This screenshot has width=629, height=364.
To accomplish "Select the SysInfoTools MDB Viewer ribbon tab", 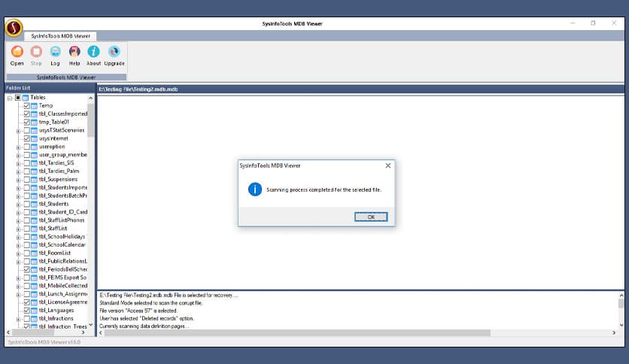I will 61,36.
